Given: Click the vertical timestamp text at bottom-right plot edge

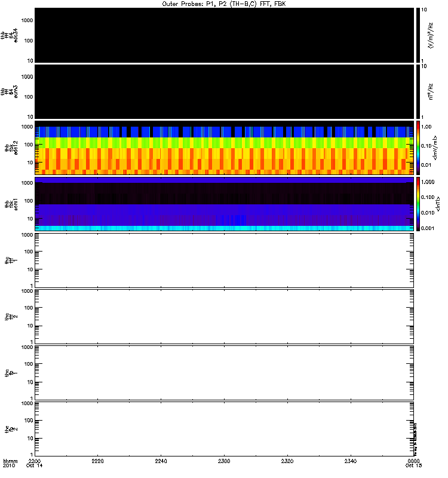Looking at the screenshot, I should 415,439.
